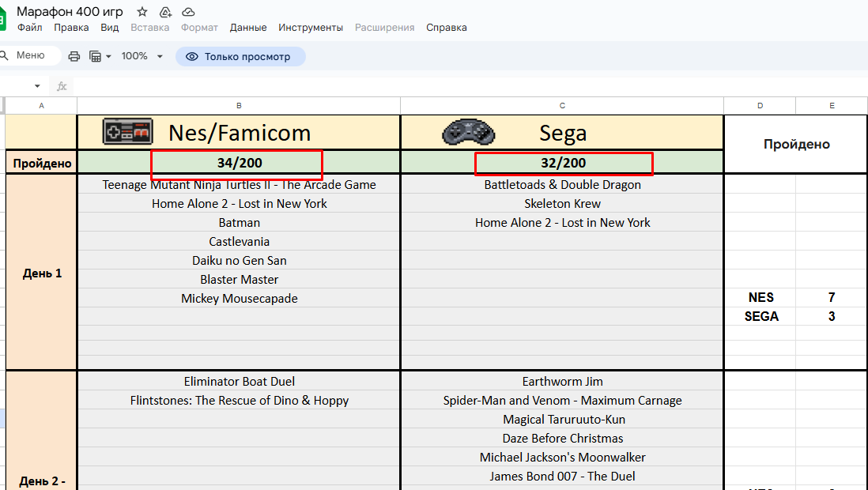Select the Day 1 NES value 7
The image size is (868, 490).
pyautogui.click(x=832, y=297)
